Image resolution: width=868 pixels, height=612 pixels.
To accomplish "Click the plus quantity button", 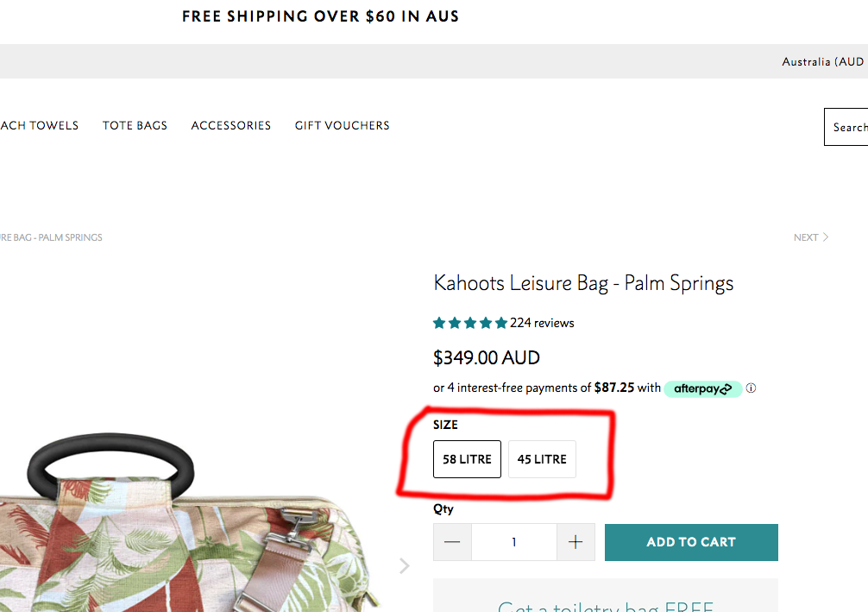I will coord(576,542).
